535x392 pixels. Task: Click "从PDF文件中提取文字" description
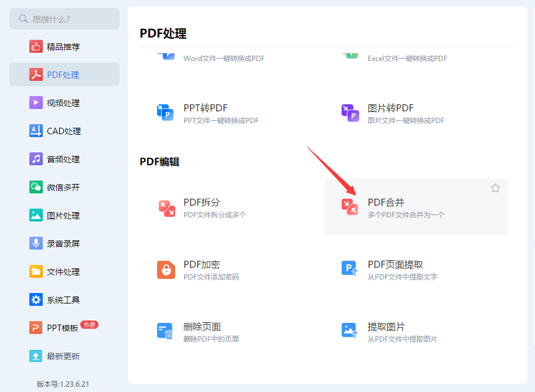[x=402, y=277]
